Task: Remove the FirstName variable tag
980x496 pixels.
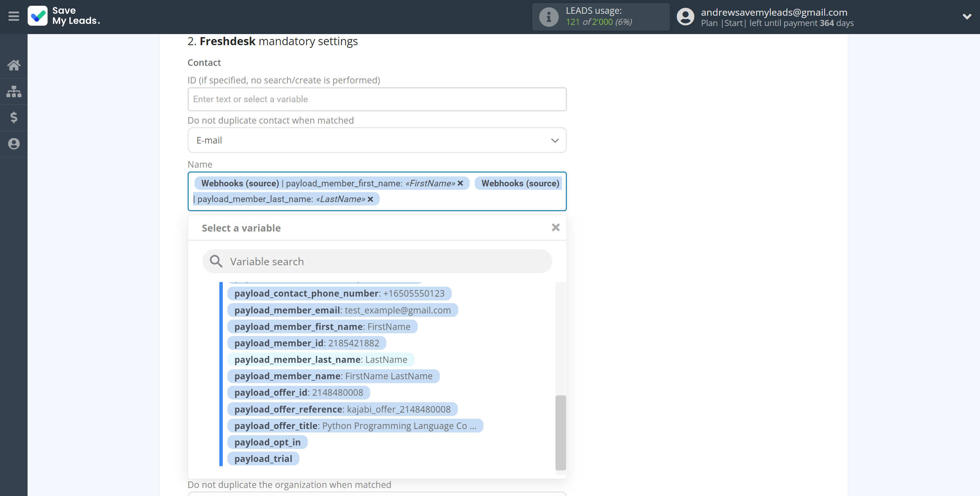Action: tap(461, 183)
